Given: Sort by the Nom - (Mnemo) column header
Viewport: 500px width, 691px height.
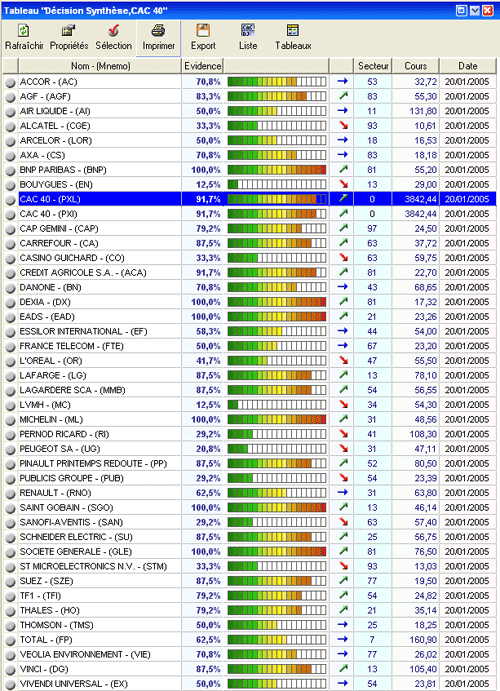Looking at the screenshot, I should pyautogui.click(x=100, y=66).
